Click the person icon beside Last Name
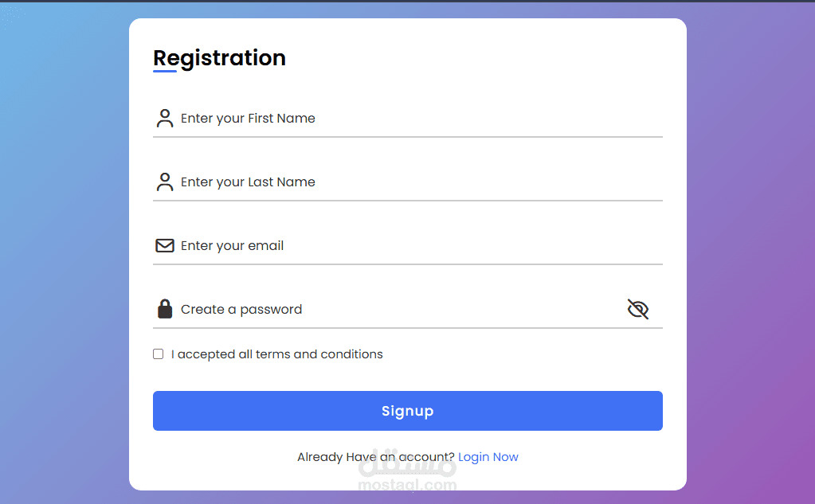The height and width of the screenshot is (504, 815). pyautogui.click(x=165, y=182)
